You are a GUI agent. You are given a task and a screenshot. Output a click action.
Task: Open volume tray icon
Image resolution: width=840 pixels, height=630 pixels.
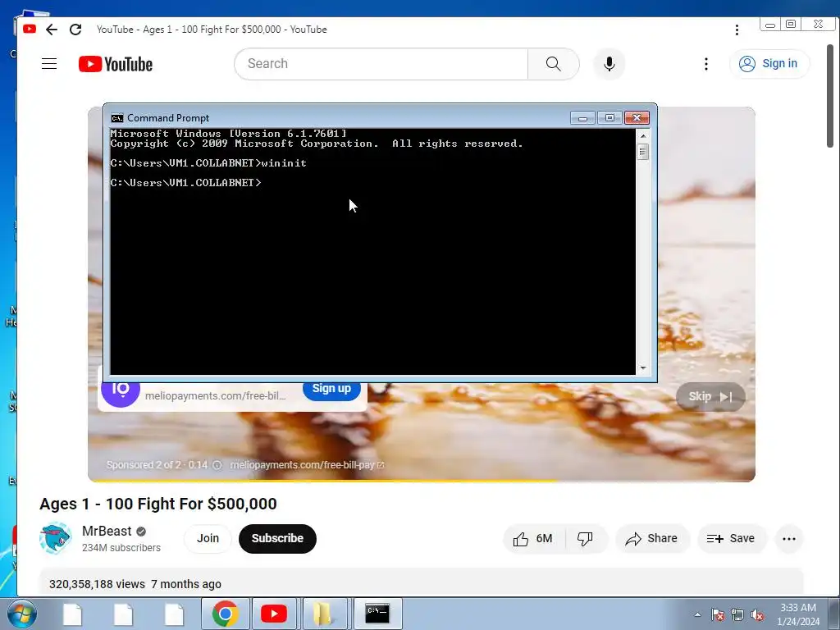pyautogui.click(x=757, y=614)
